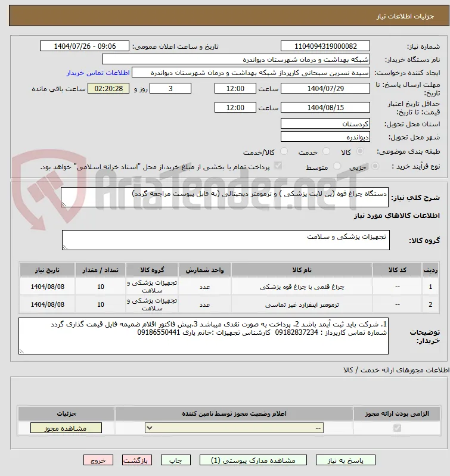Select the متوسط purchase type radio
450x476 pixels.
click(x=337, y=166)
